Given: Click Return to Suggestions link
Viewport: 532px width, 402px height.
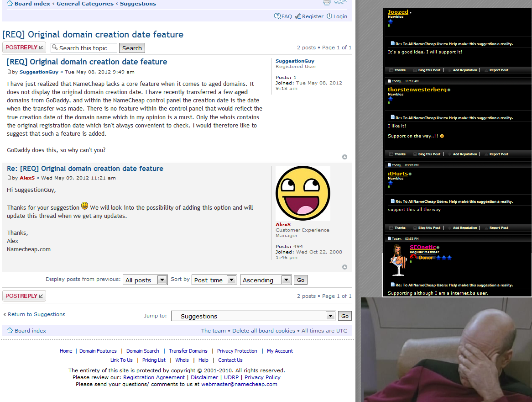Looking at the screenshot, I should click(37, 314).
